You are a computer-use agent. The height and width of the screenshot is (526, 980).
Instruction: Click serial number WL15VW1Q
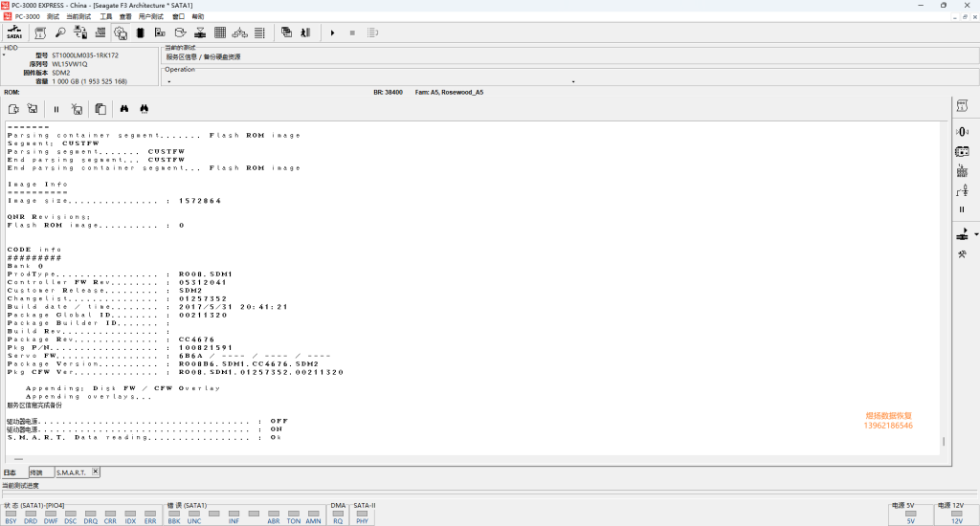pos(69,64)
